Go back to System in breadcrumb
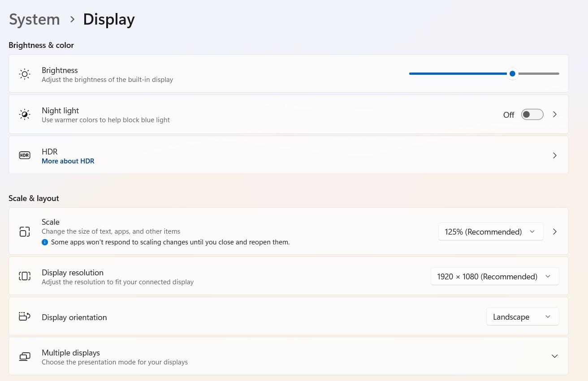The width and height of the screenshot is (588, 381). tap(35, 19)
